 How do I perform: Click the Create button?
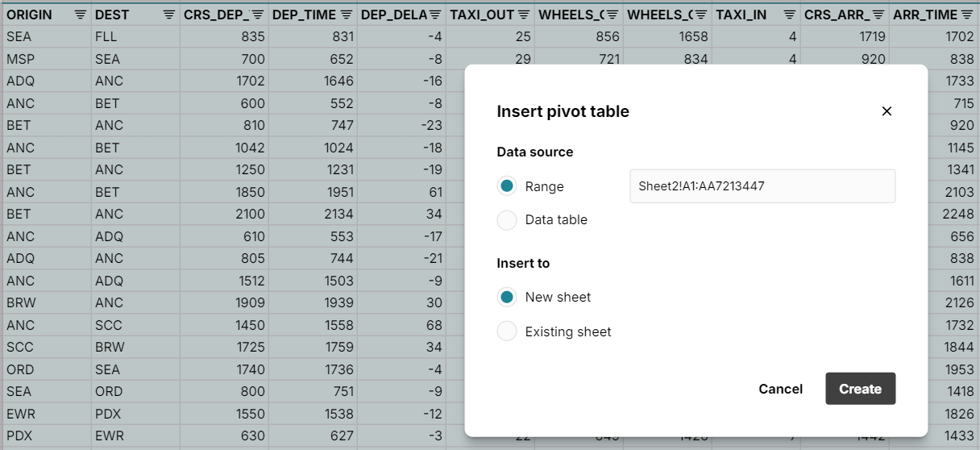860,389
